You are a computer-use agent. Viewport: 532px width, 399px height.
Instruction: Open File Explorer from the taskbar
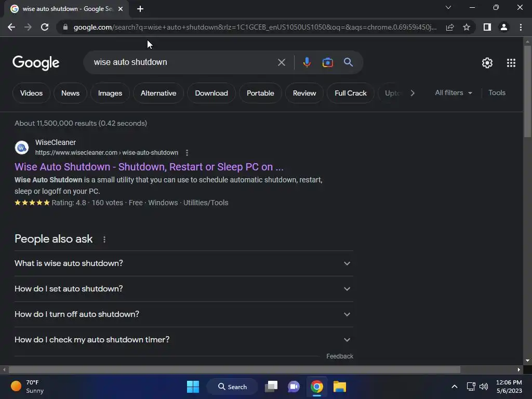coord(339,387)
